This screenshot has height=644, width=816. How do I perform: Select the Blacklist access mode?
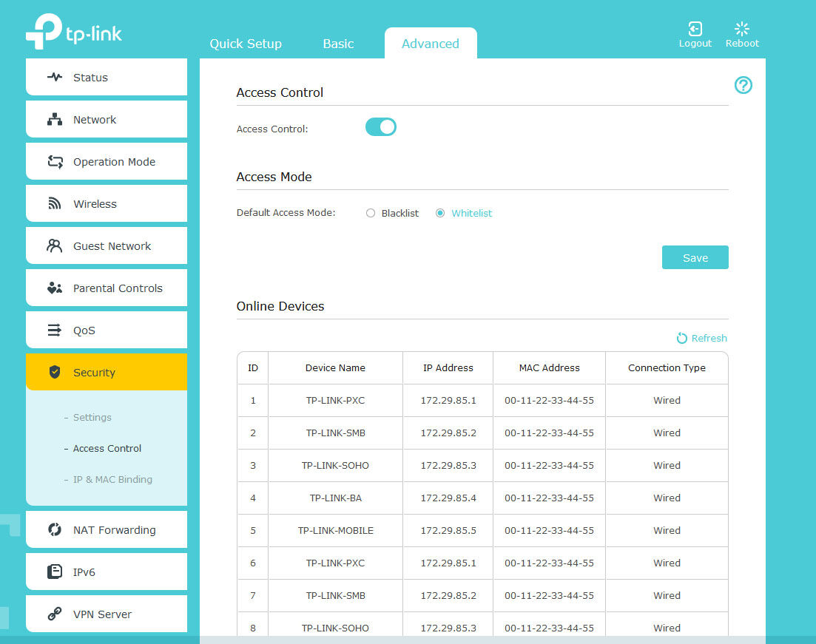coord(371,213)
